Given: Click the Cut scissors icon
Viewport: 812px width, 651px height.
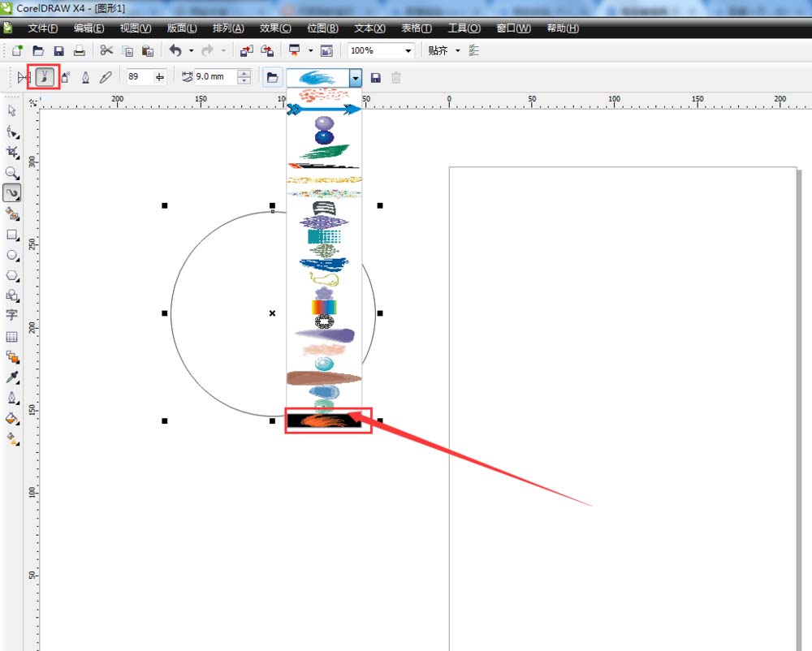Looking at the screenshot, I should (x=106, y=50).
